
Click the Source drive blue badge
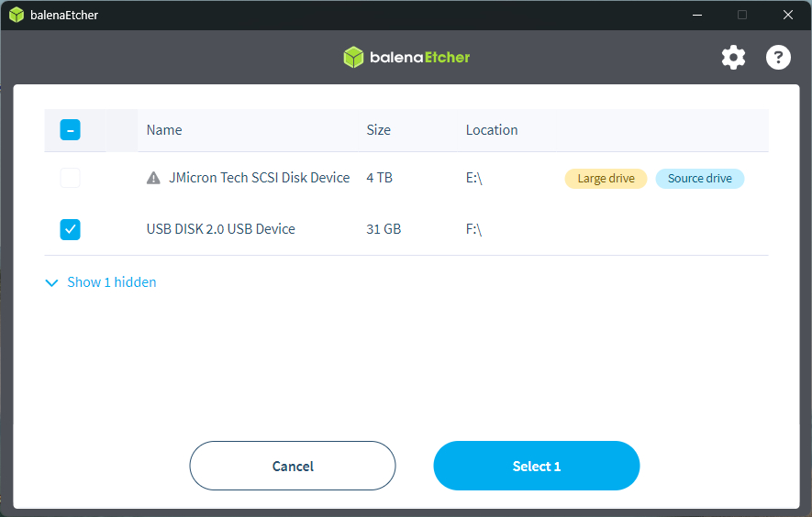[699, 179]
